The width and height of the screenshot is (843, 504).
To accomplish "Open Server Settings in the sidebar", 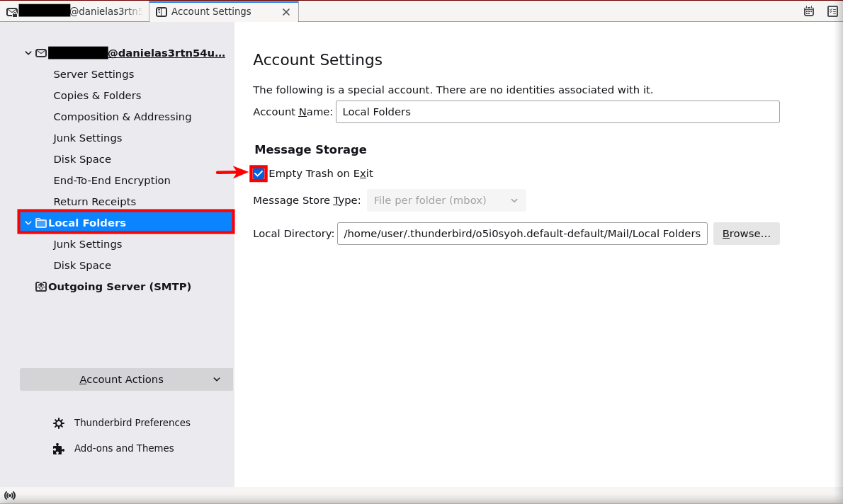I will tap(94, 74).
